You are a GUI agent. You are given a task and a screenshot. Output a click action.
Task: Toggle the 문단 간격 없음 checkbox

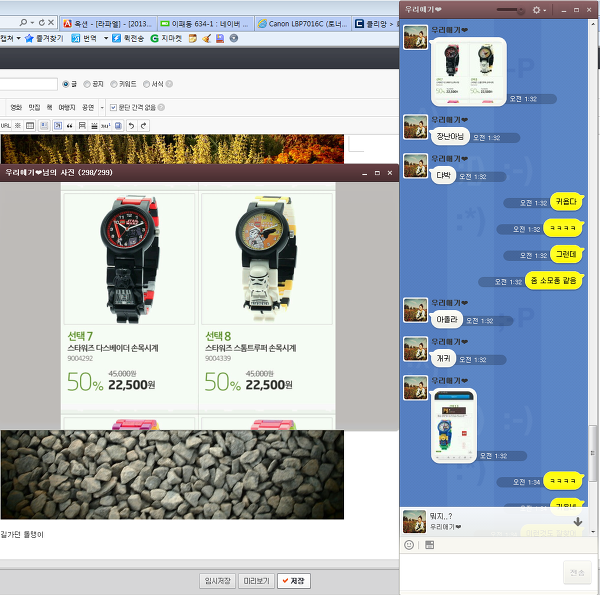coord(113,108)
